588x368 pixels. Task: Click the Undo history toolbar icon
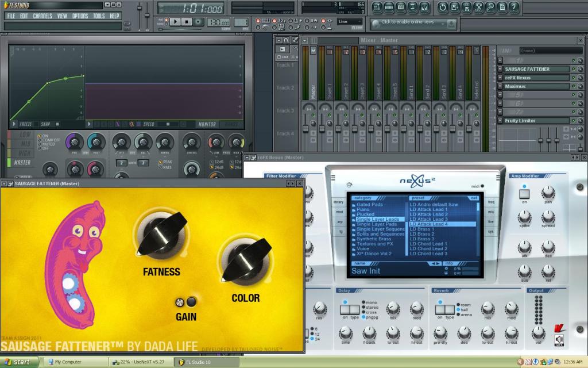pyautogui.click(x=442, y=7)
